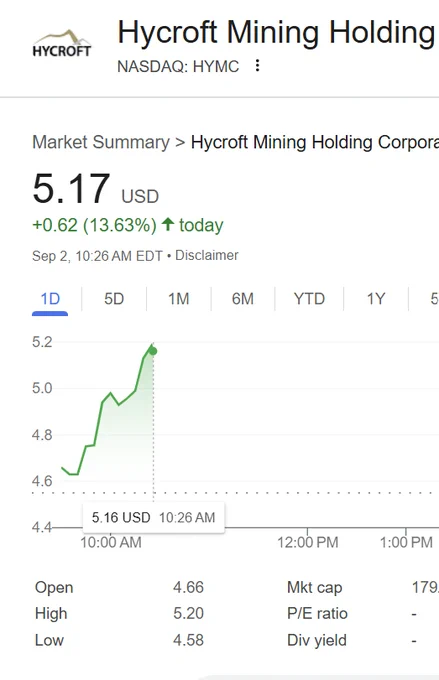Open the three-dot options menu beside HYMC
The width and height of the screenshot is (439, 680).
click(x=258, y=65)
